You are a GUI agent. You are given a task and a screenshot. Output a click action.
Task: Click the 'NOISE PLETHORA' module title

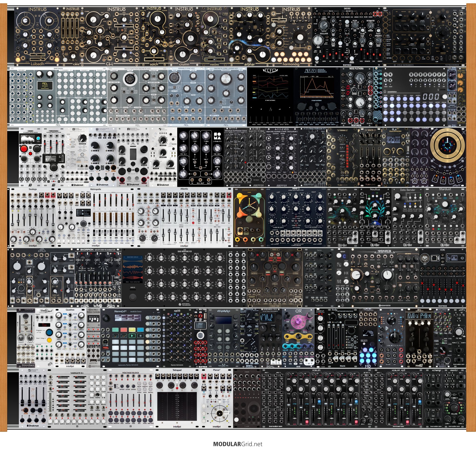point(357,69)
